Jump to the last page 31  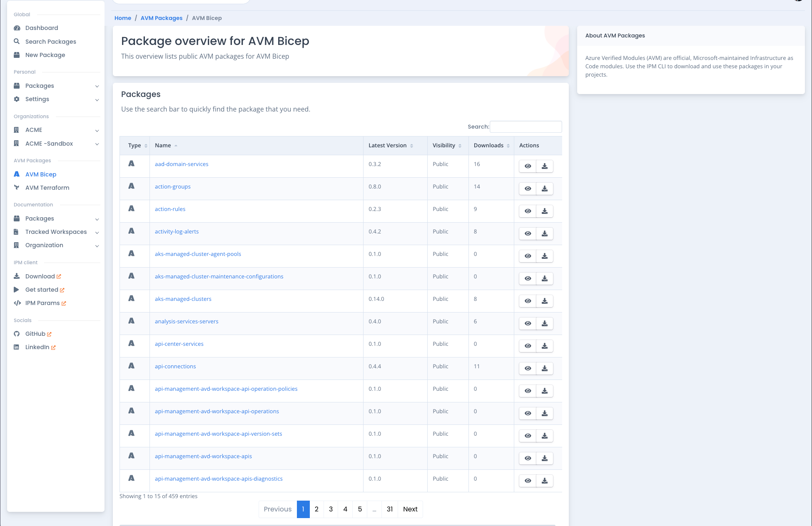pos(390,509)
